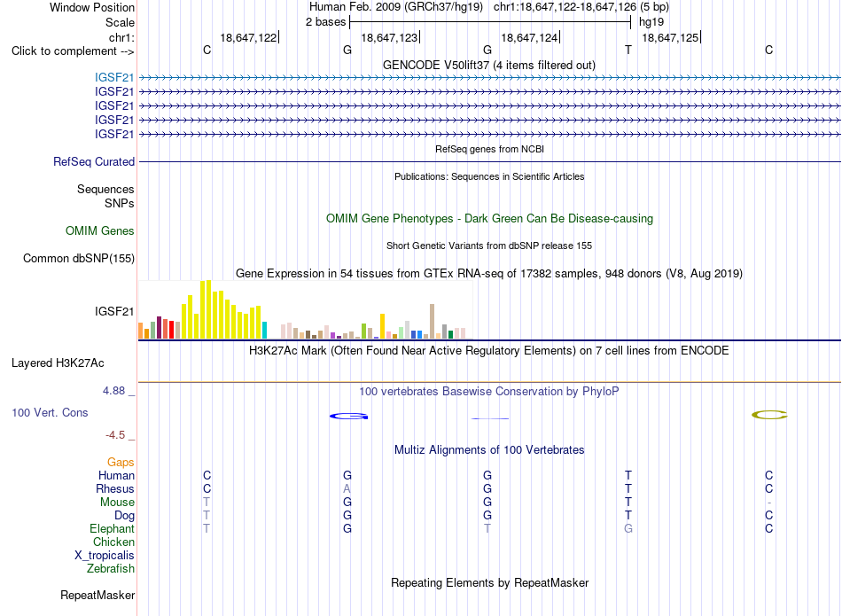Click the Chicken species label
This screenshot has width=842, height=616.
[x=113, y=542]
